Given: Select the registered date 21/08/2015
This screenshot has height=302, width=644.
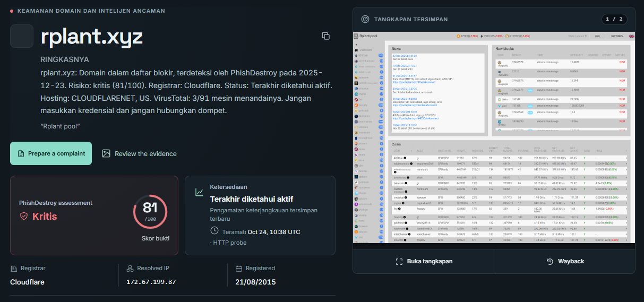Looking at the screenshot, I should pos(255,282).
